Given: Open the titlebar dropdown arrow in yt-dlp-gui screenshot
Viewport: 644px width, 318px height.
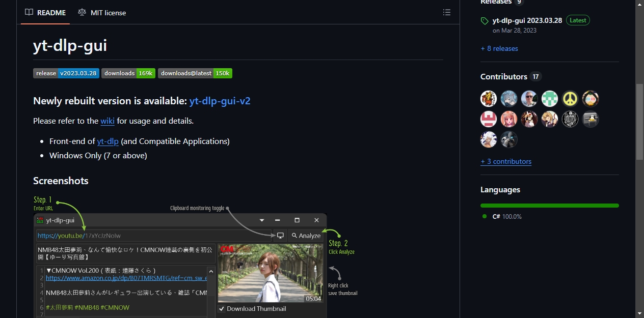Looking at the screenshot, I should (262, 220).
